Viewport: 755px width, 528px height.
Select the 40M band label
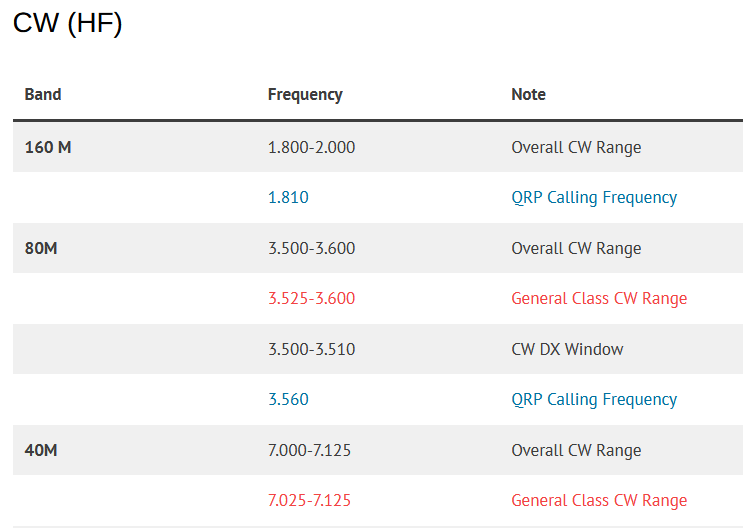tap(41, 450)
